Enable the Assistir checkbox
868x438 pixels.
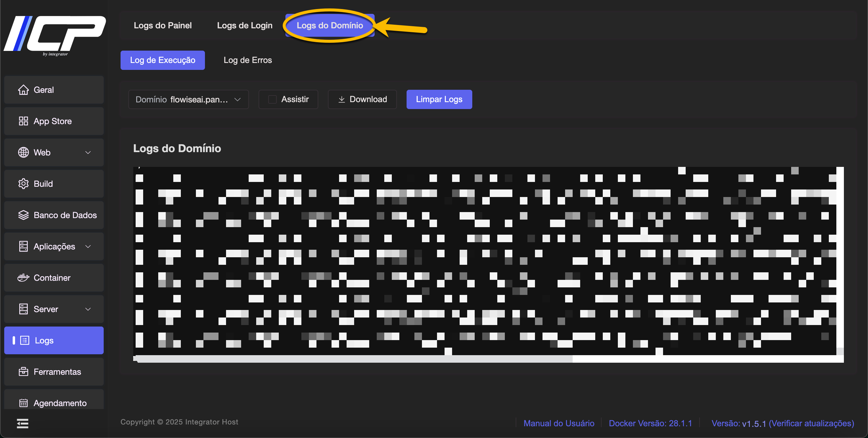pos(272,100)
